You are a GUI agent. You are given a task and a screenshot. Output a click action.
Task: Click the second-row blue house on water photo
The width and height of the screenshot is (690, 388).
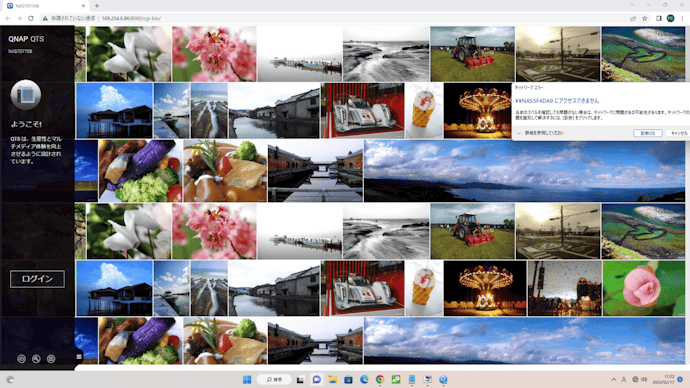tap(114, 111)
